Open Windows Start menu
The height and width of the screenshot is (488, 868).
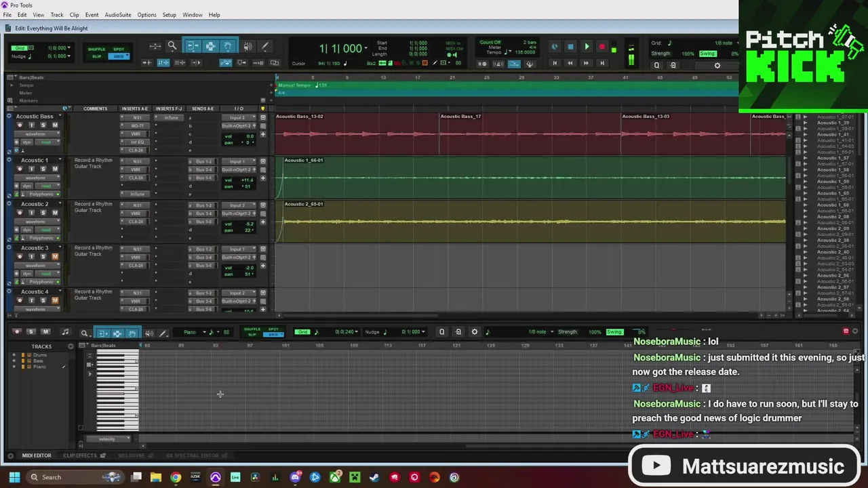[14, 477]
